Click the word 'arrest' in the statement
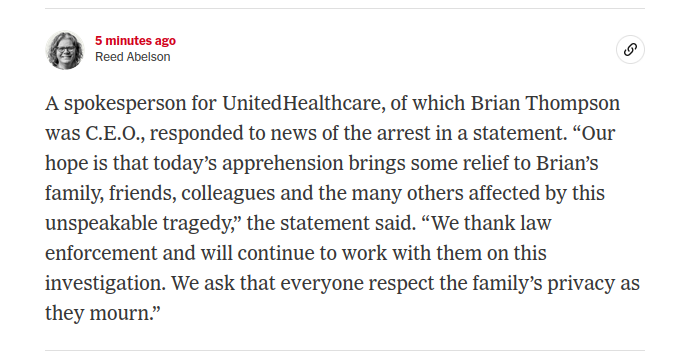Screen dimensions: 678x363 [x=403, y=133]
